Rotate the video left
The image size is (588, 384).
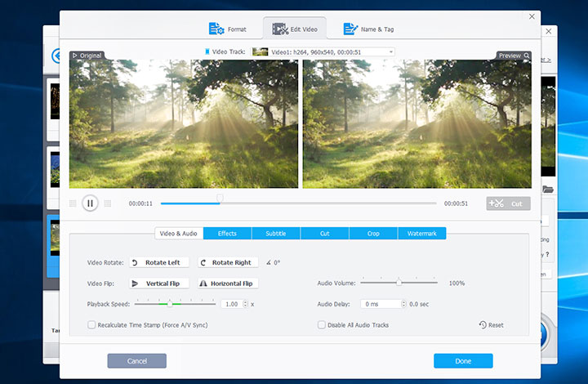pyautogui.click(x=159, y=262)
